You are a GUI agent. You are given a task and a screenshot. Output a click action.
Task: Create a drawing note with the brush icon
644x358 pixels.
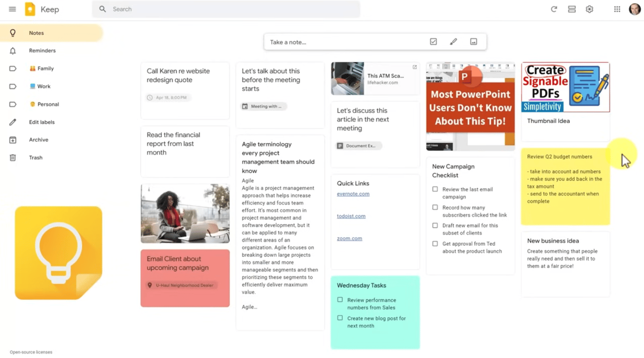(453, 42)
